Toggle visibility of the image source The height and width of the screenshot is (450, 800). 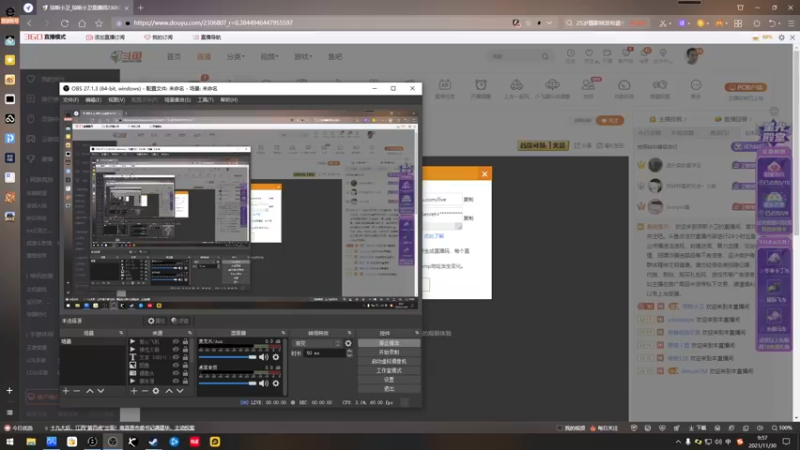point(176,365)
